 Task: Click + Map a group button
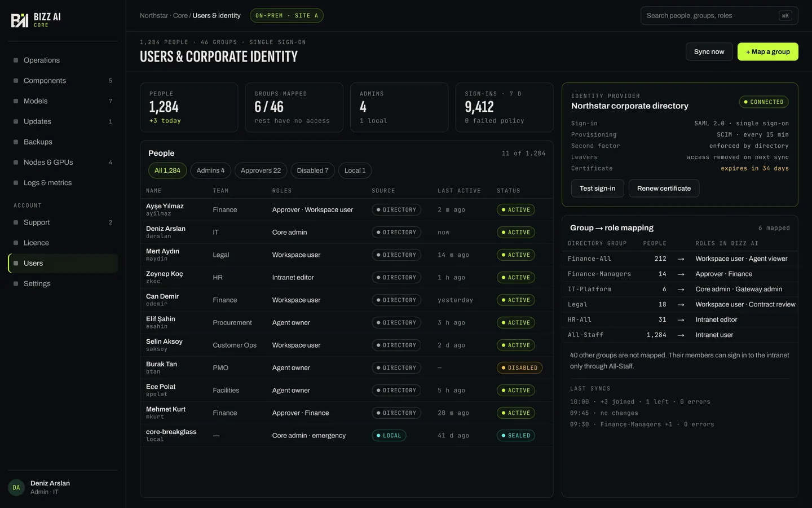[768, 51]
